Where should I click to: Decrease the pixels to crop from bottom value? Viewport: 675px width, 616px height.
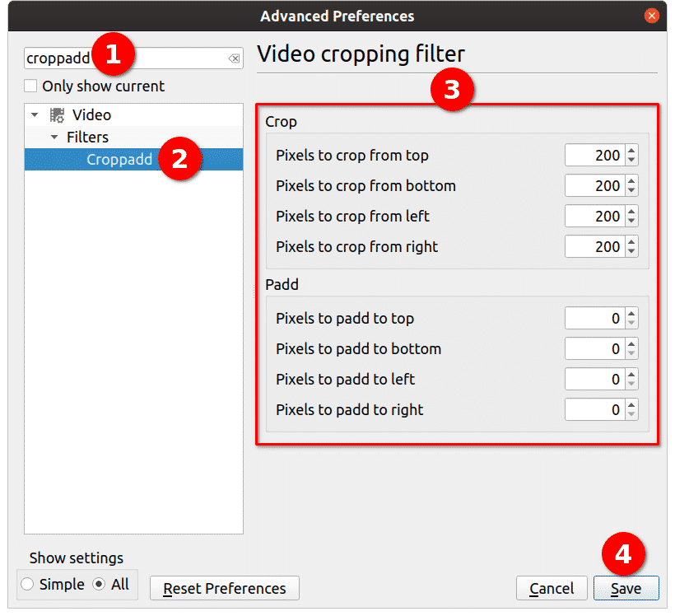coord(631,191)
